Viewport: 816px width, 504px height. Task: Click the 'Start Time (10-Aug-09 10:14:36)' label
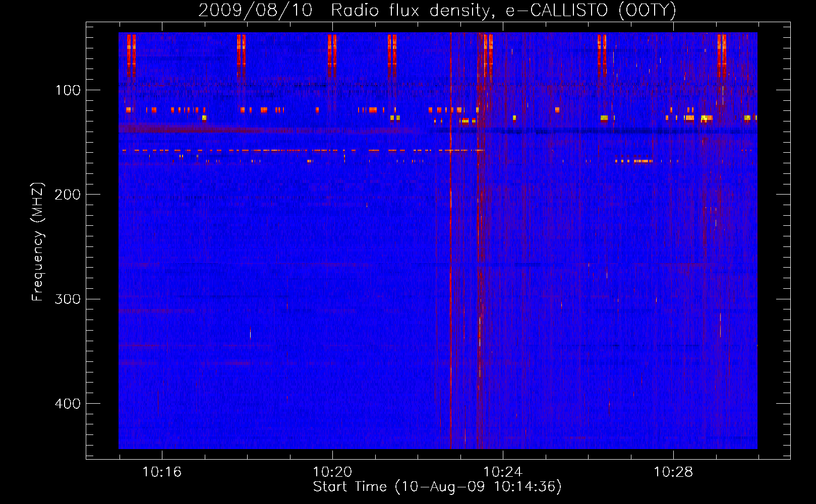pyautogui.click(x=437, y=487)
